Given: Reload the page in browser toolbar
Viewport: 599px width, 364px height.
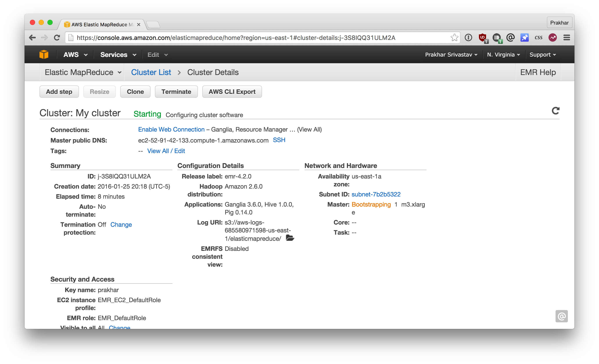Looking at the screenshot, I should point(57,38).
